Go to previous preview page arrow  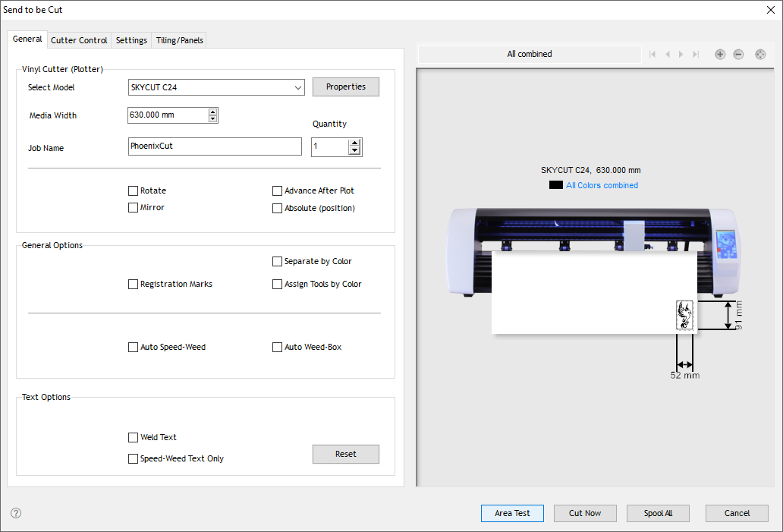point(667,55)
